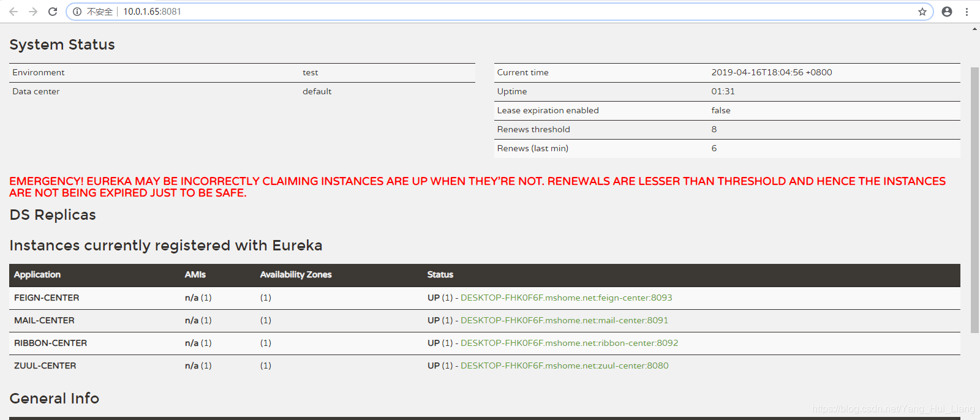Click the Current time label
The width and height of the screenshot is (980, 420).
click(522, 72)
